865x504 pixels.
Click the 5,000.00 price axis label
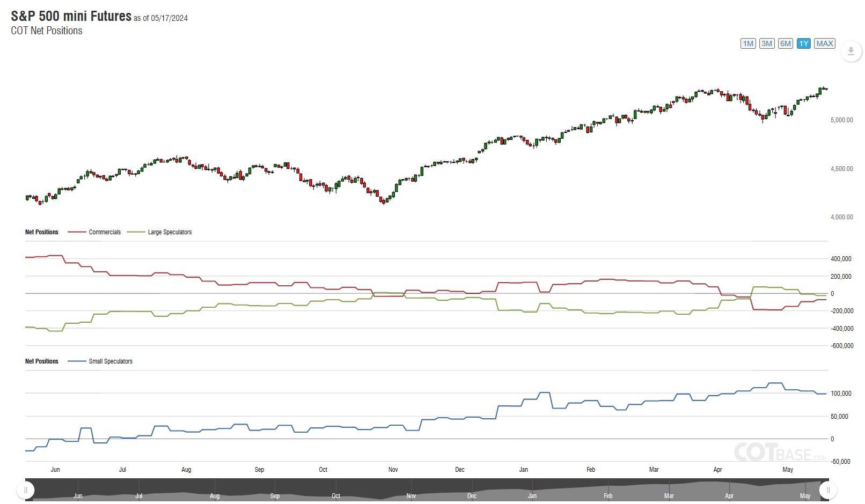pos(841,120)
